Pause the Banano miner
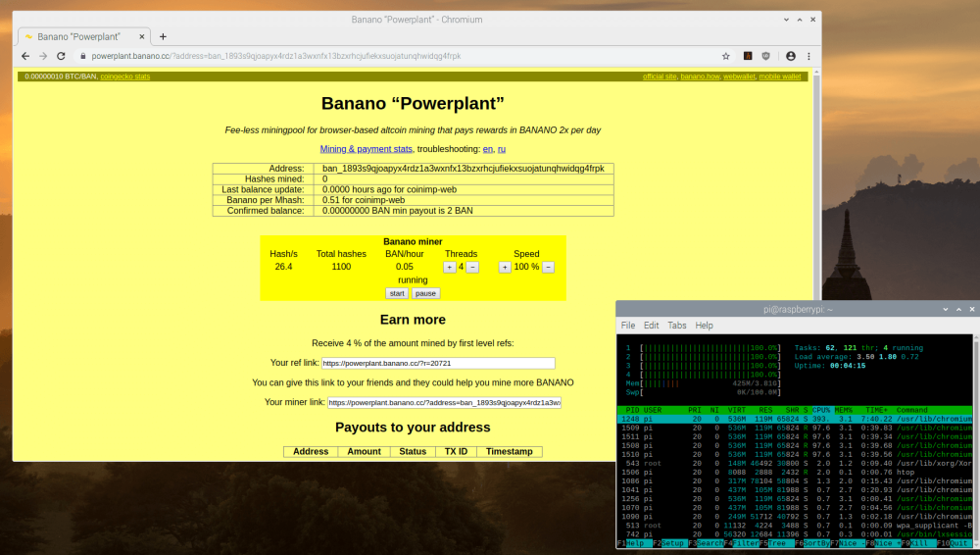Image resolution: width=980 pixels, height=555 pixels. [x=425, y=293]
